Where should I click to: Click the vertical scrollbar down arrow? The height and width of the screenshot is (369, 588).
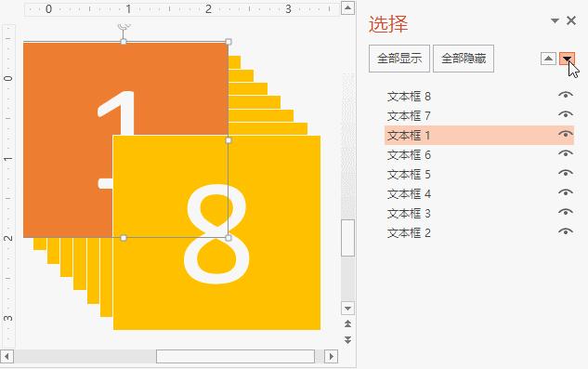click(x=347, y=309)
